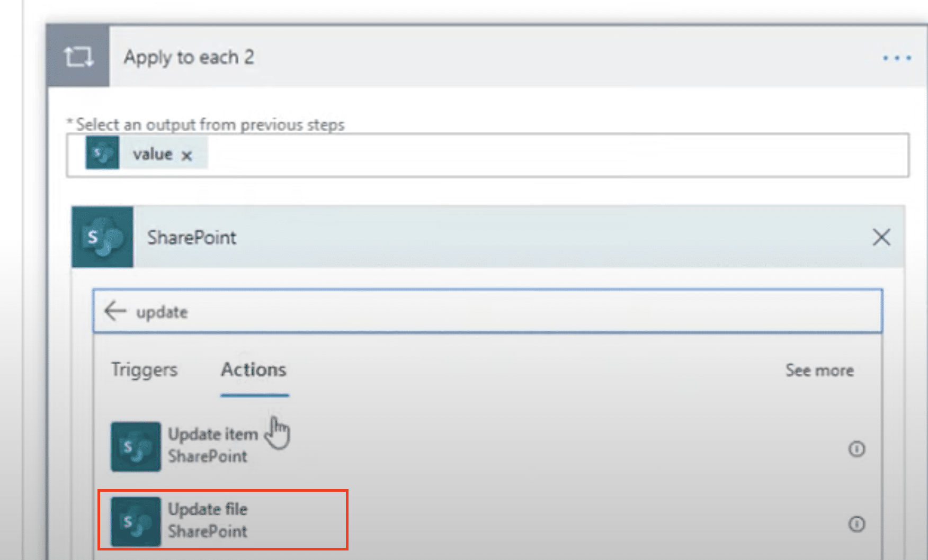Select the Actions tab
The image size is (928, 560).
coord(254,369)
